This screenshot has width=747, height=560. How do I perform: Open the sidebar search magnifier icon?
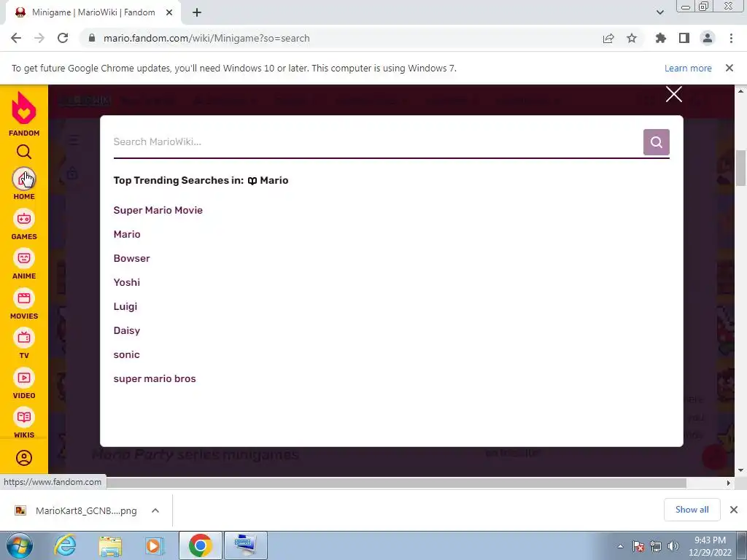[24, 152]
